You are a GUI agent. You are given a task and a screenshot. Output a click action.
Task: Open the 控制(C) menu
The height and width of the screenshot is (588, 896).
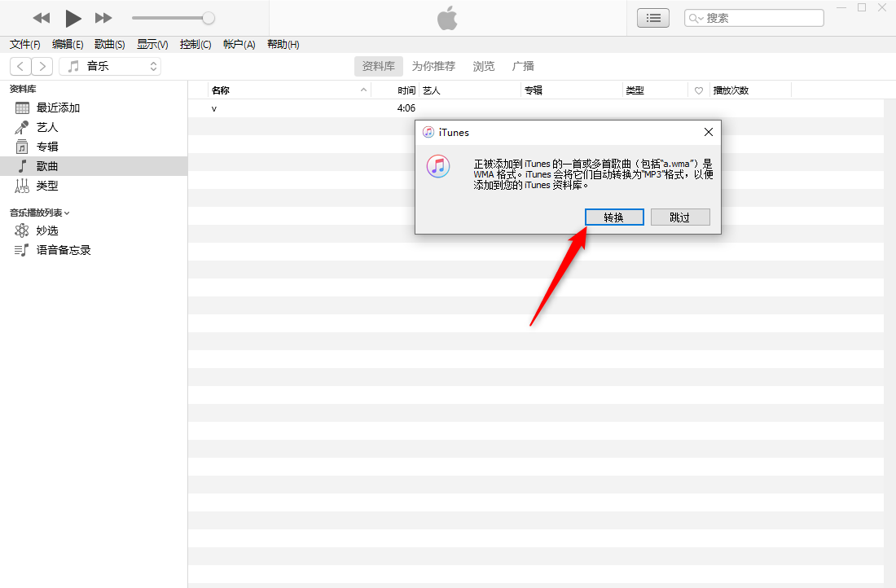point(195,45)
